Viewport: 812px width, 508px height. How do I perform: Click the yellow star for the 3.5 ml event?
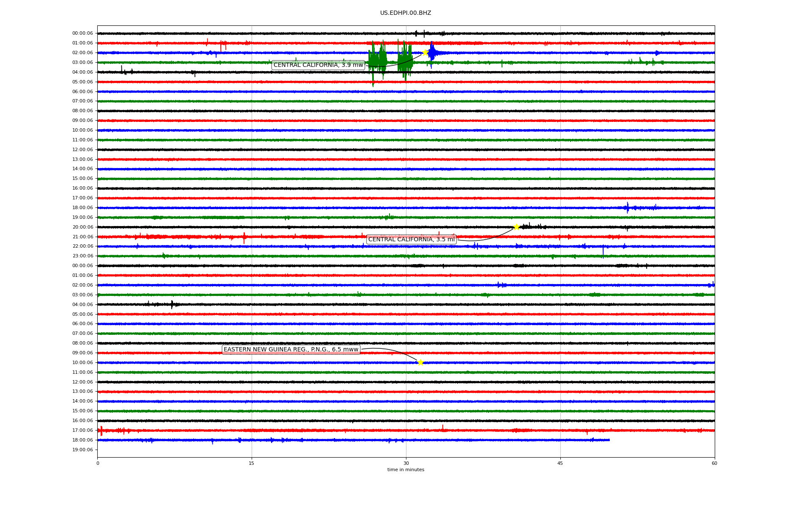[516, 227]
